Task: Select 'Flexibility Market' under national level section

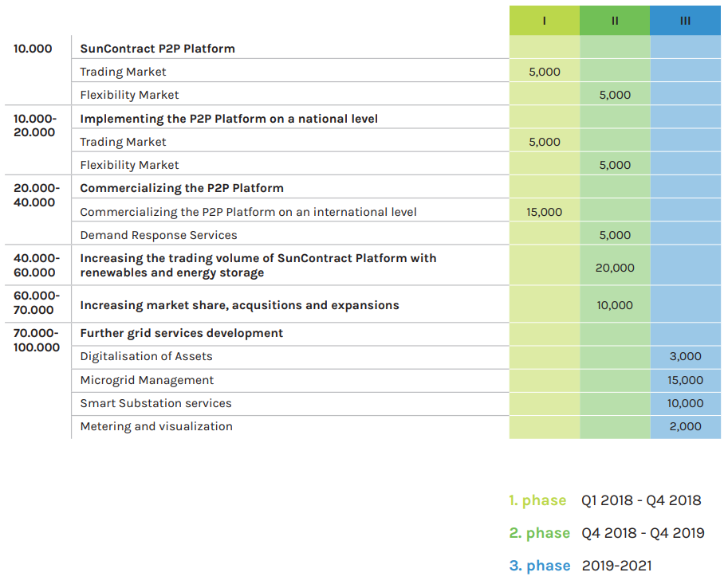Action: tap(129, 165)
